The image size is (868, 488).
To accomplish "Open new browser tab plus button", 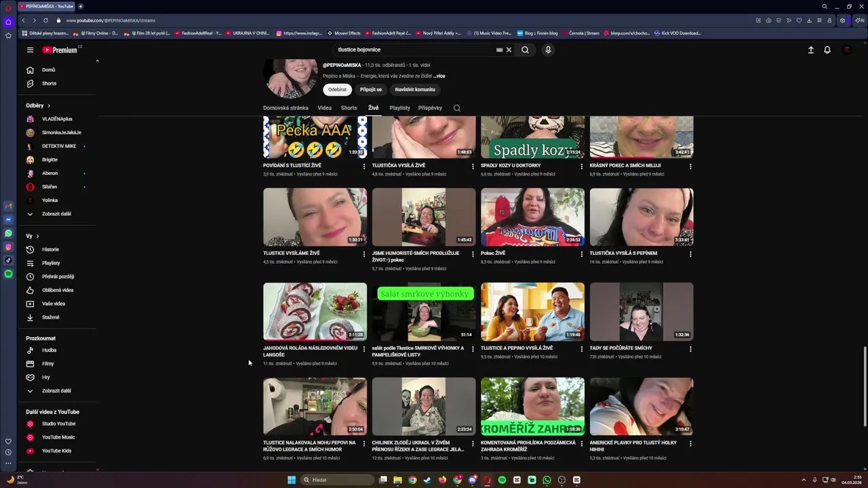I will pyautogui.click(x=81, y=6).
